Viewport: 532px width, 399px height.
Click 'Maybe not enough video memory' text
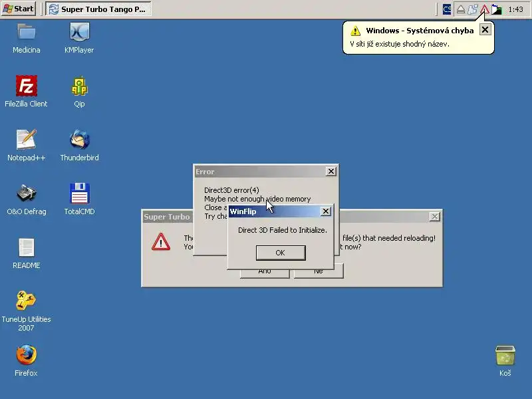[257, 199]
